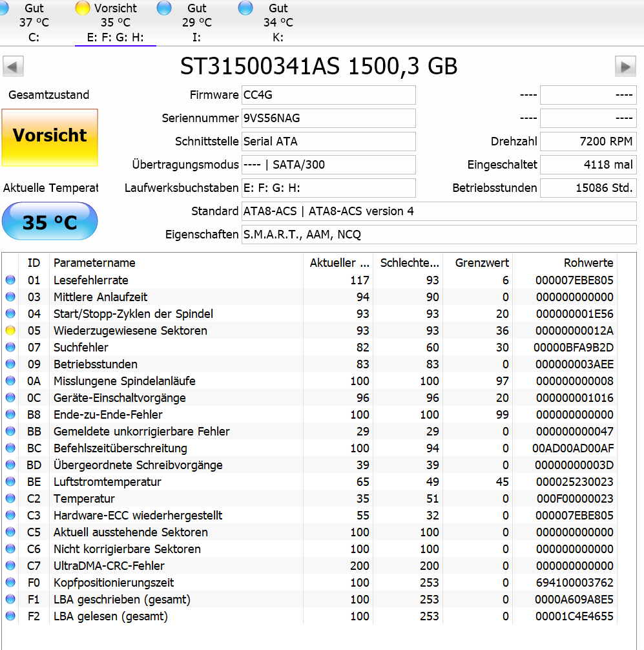
Task: Click the 35 °C temperature button
Action: [50, 221]
